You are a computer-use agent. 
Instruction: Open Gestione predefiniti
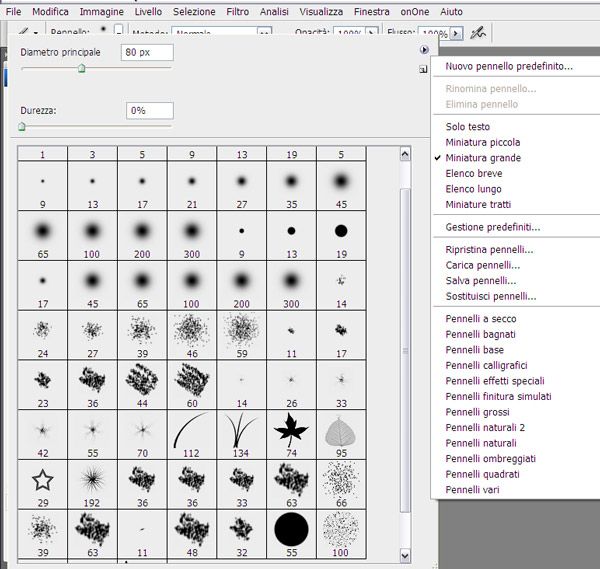pyautogui.click(x=492, y=227)
